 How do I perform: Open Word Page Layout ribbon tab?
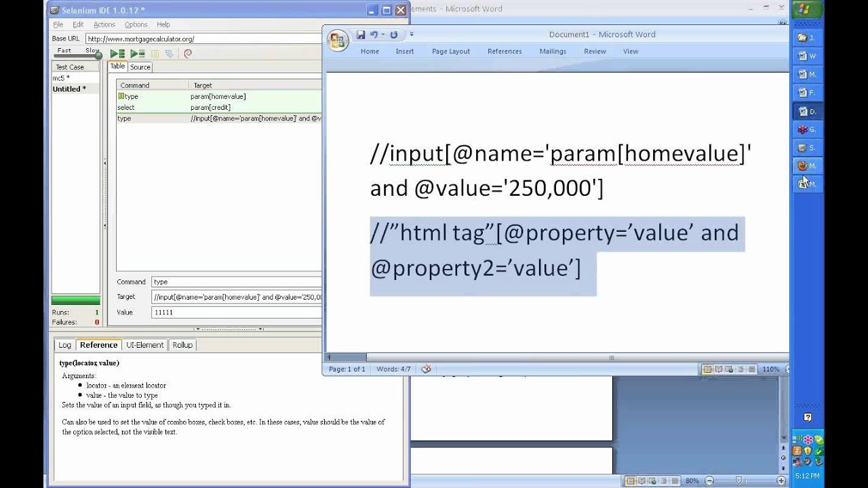pyautogui.click(x=451, y=52)
